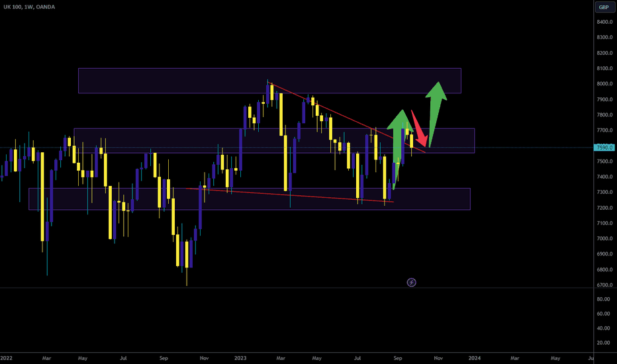Click the lightning bolt event icon
Screen dimensions: 617x364
411,282
